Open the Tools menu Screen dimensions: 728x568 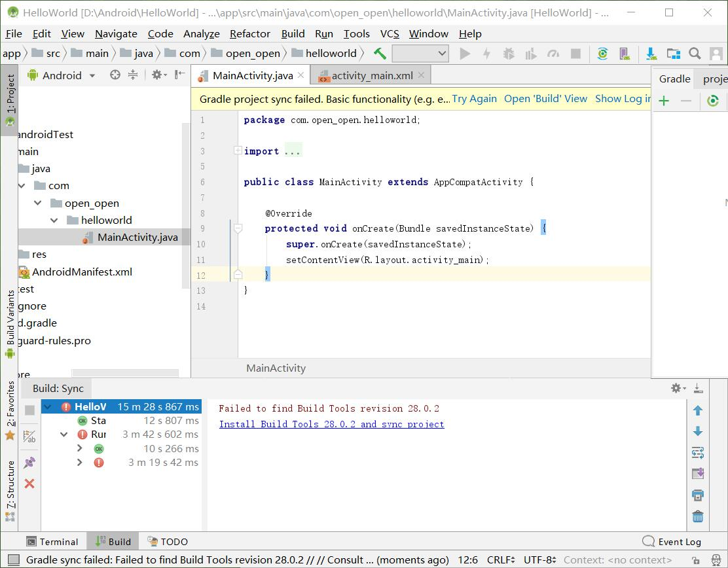coord(357,34)
